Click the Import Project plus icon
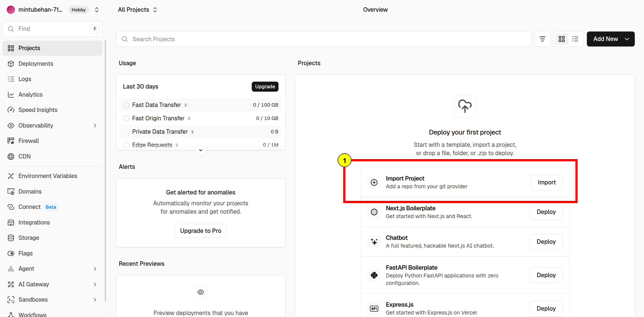Screen dimensions: 644x317 pyautogui.click(x=374, y=182)
